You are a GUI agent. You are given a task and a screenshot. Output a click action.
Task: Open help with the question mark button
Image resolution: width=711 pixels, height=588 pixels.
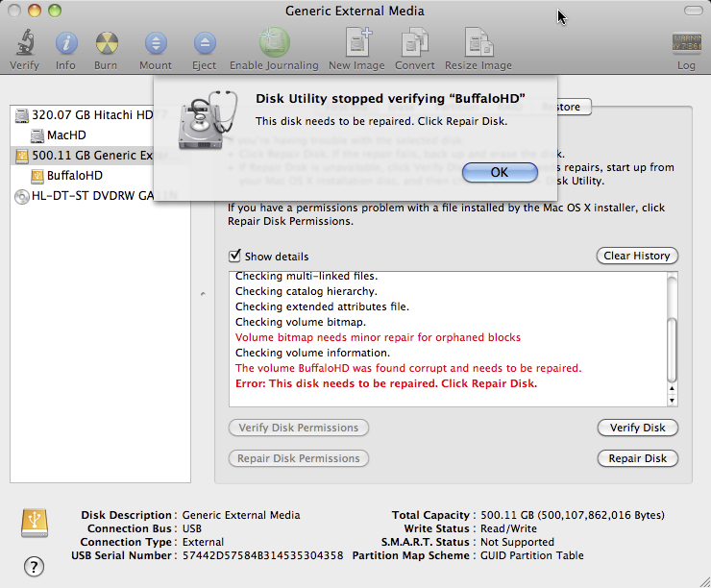point(34,567)
